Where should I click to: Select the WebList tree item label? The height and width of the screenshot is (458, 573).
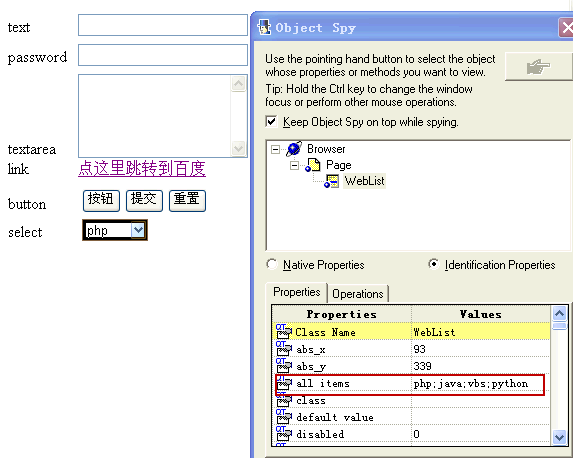[x=364, y=181]
